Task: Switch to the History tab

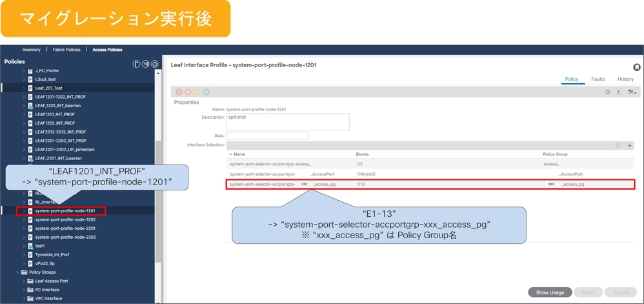Action: (625, 79)
